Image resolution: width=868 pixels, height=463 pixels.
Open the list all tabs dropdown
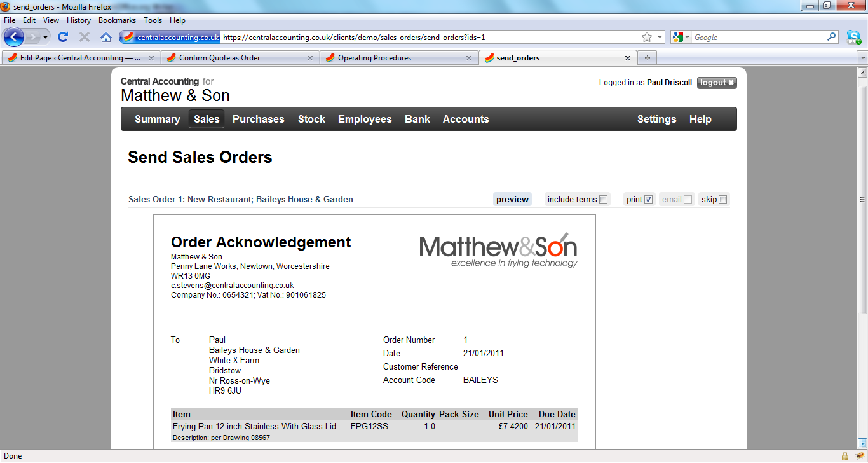tap(862, 58)
